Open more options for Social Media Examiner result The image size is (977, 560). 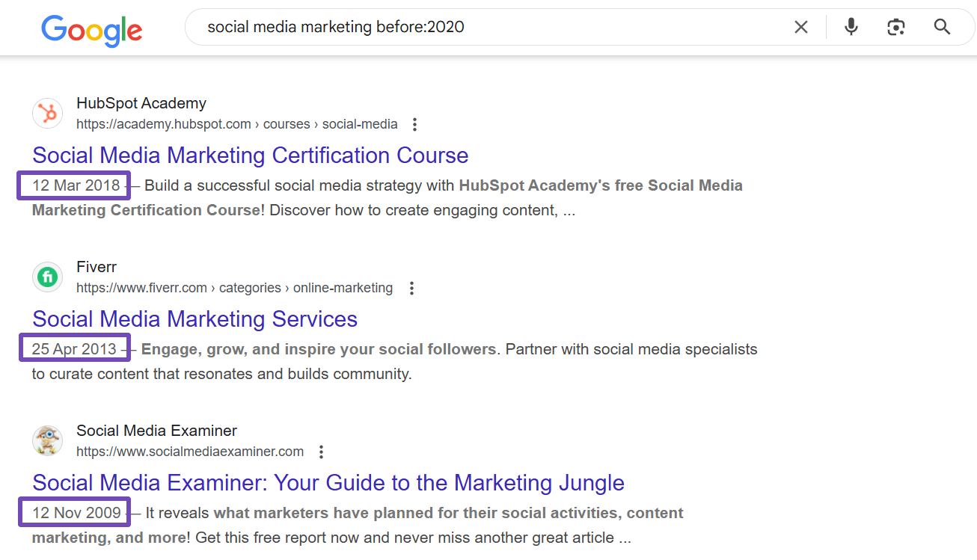pos(321,452)
